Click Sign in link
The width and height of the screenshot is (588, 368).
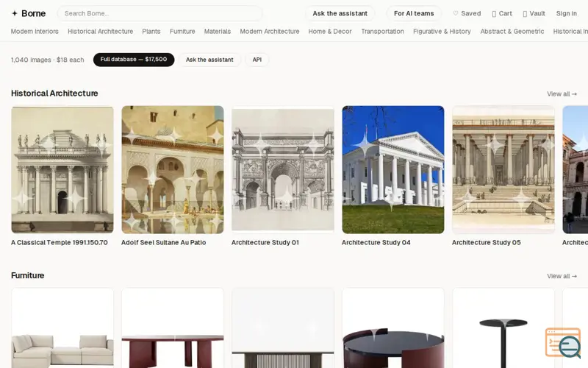(566, 13)
